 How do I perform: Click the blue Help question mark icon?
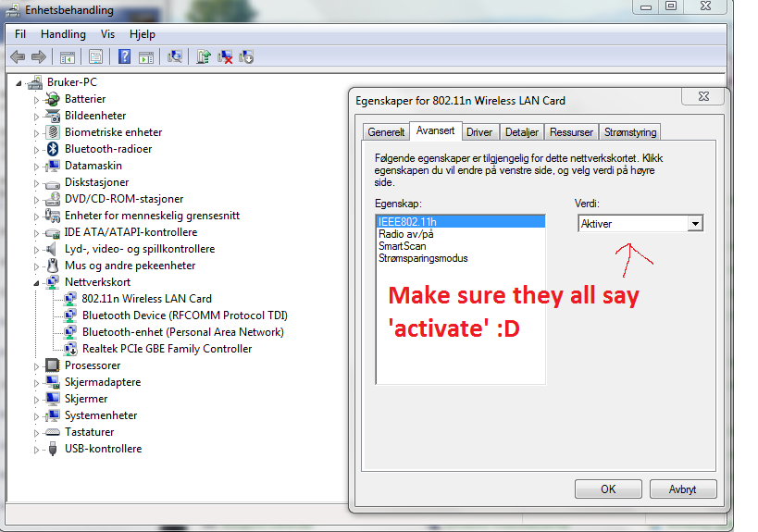tap(124, 56)
